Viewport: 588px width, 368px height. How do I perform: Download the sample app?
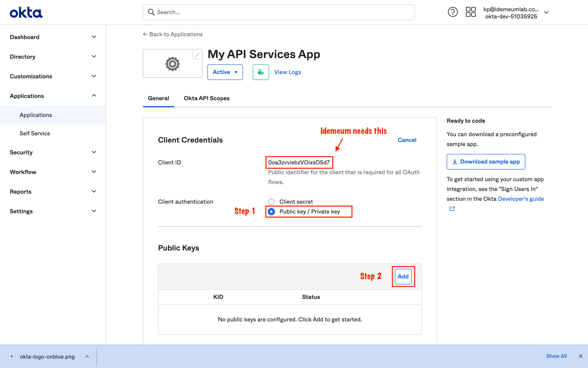click(x=486, y=162)
